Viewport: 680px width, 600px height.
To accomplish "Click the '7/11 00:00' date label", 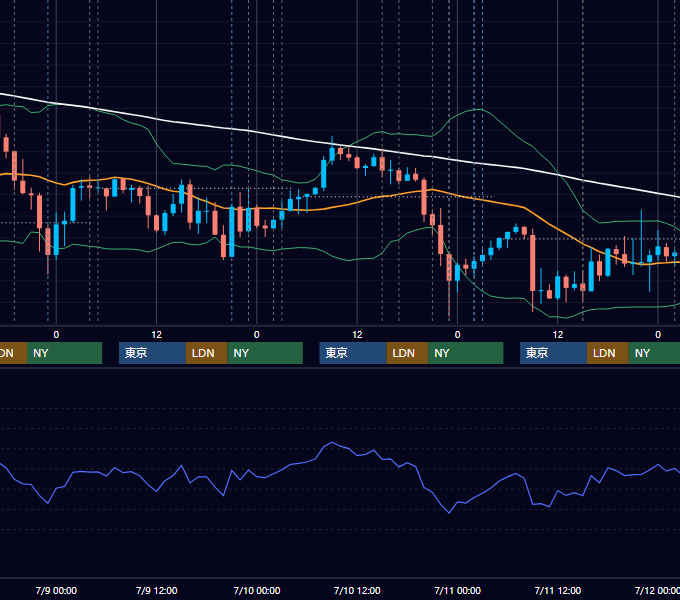I will point(458,590).
